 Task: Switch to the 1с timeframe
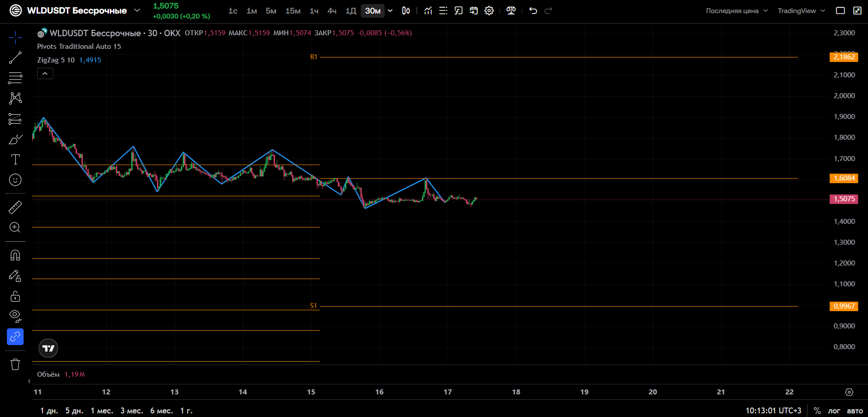[233, 11]
